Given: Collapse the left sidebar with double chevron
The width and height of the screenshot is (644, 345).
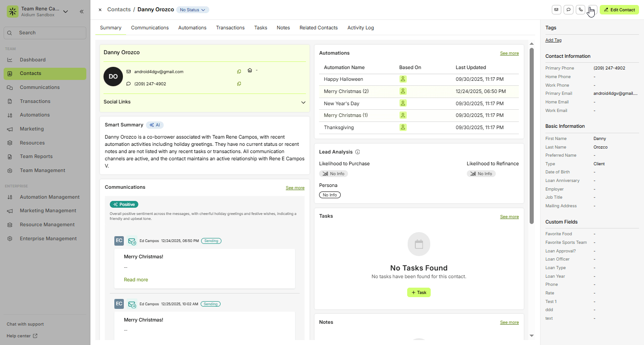Looking at the screenshot, I should click(x=81, y=12).
